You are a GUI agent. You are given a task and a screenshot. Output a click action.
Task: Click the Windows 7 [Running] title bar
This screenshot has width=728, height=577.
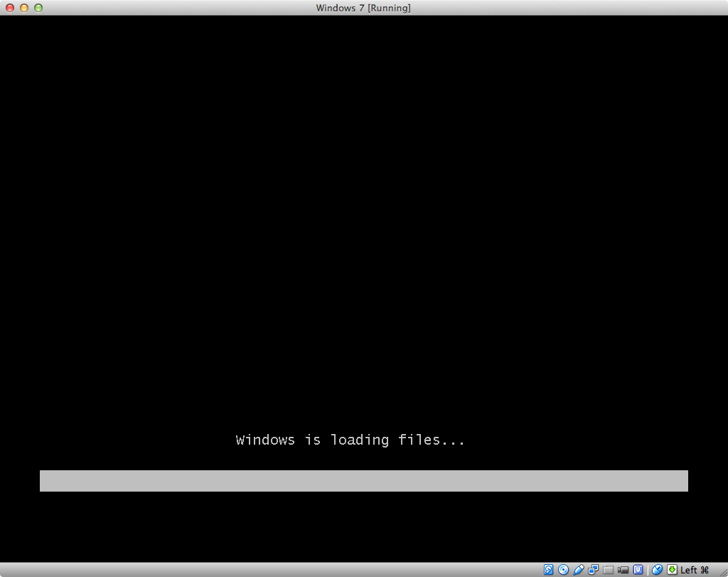click(x=364, y=8)
